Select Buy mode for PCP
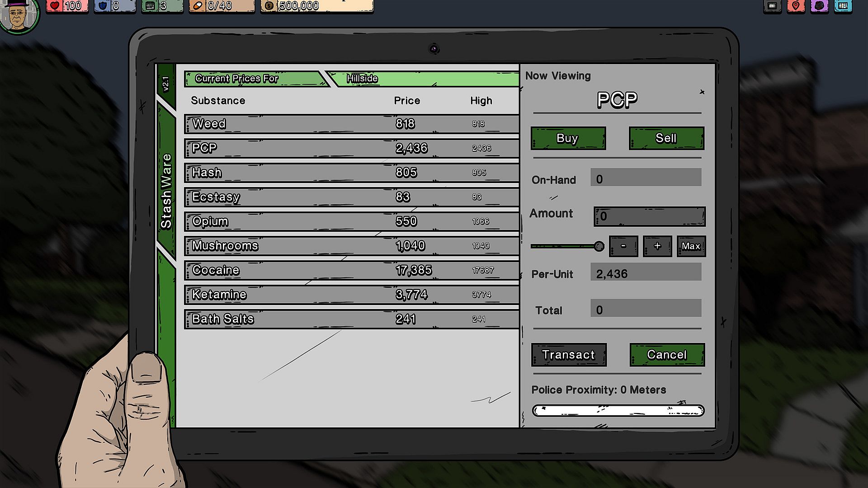Viewport: 868px width, 488px height. point(568,138)
